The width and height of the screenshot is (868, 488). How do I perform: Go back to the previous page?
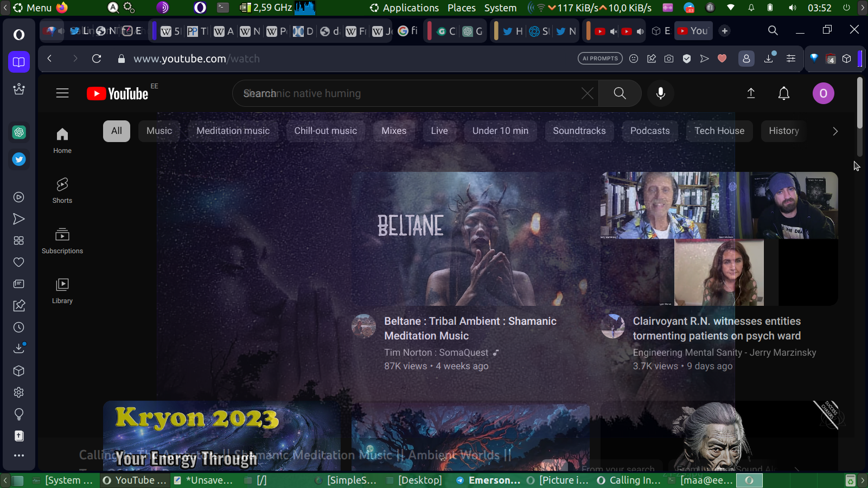click(x=49, y=59)
